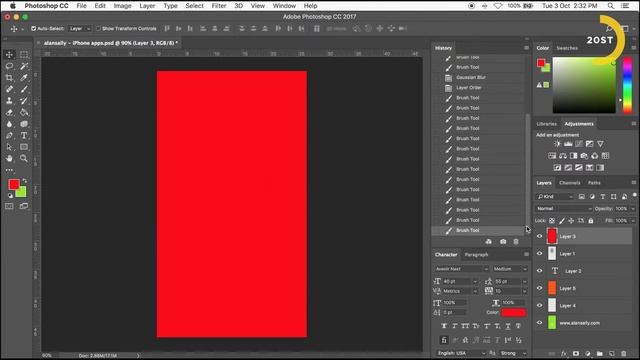The width and height of the screenshot is (640, 360).
Task: Open font family Avenir Next dropdown
Action: [461, 269]
